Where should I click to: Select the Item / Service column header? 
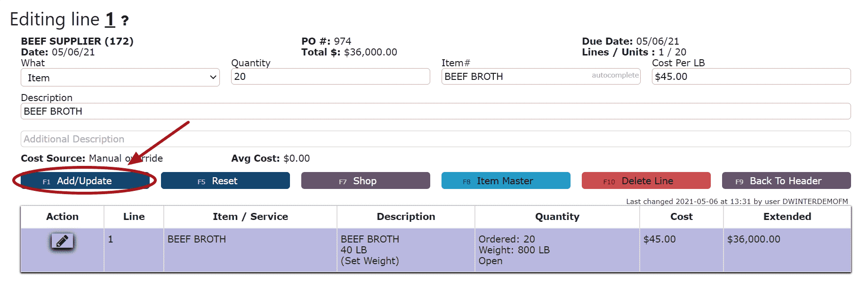tap(250, 217)
